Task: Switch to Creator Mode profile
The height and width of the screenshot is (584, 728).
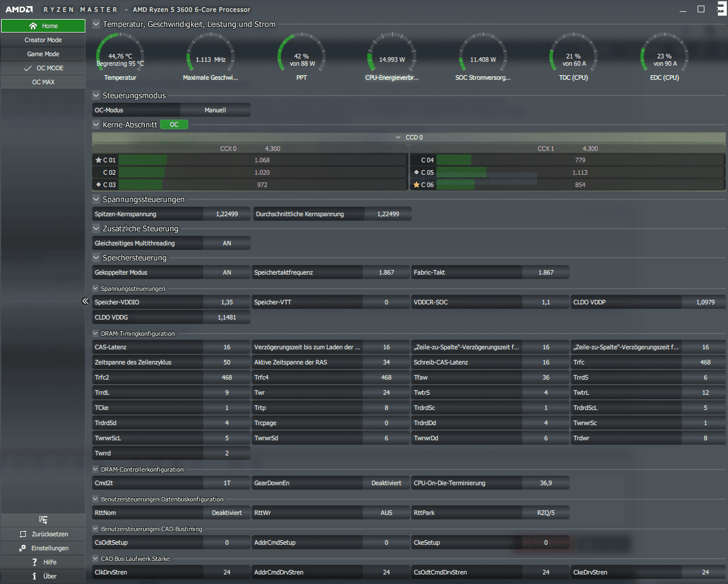Action: pos(43,40)
